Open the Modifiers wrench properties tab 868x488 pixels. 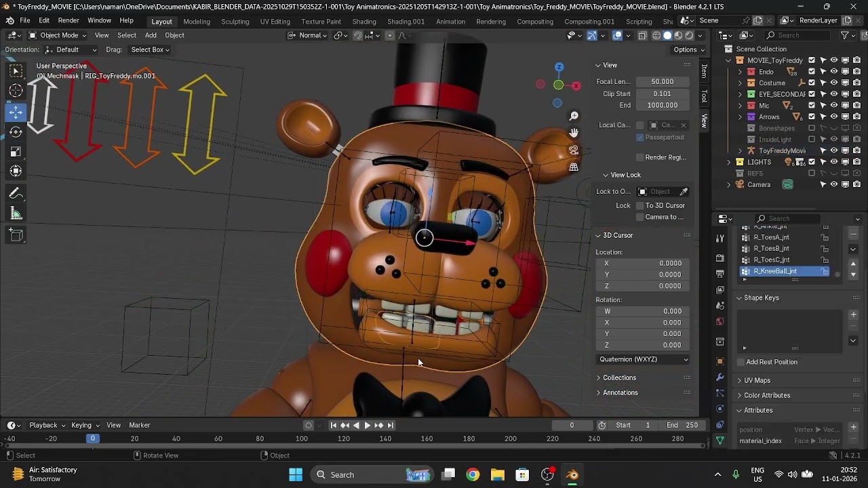[x=720, y=378]
